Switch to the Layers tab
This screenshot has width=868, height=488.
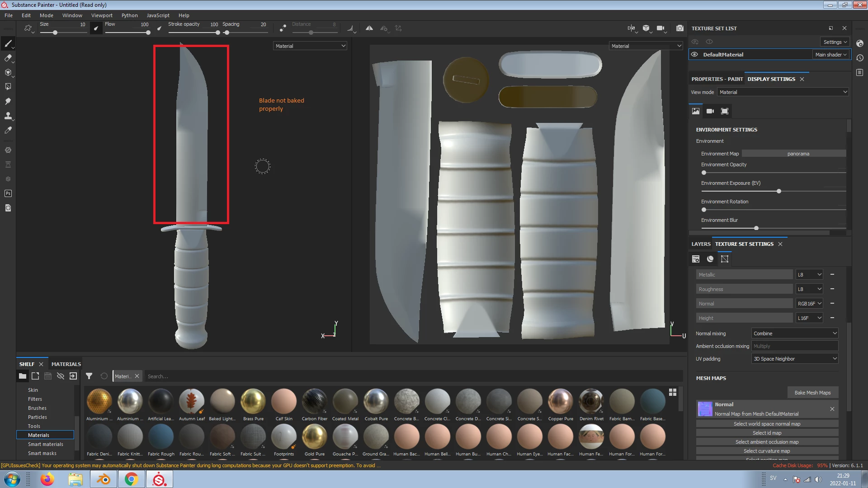(701, 244)
